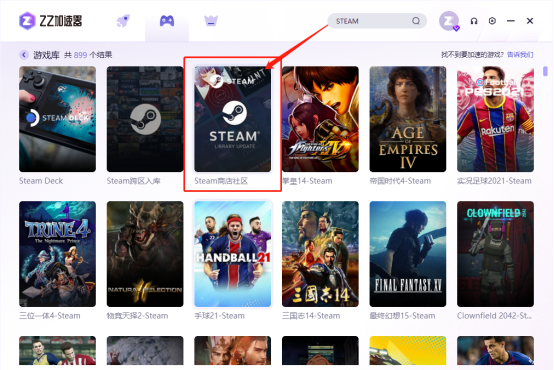Open the settings gear icon
This screenshot has height=370, width=554.
[492, 21]
